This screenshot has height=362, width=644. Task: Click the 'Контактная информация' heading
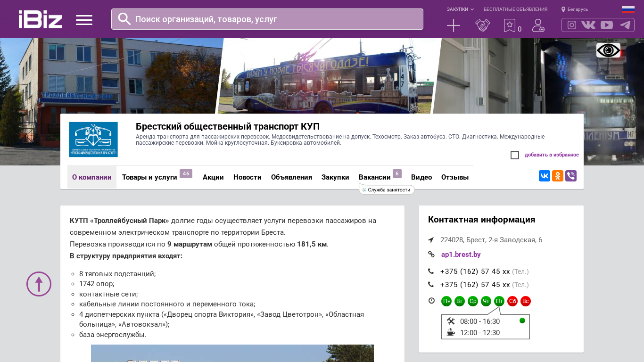pyautogui.click(x=482, y=220)
